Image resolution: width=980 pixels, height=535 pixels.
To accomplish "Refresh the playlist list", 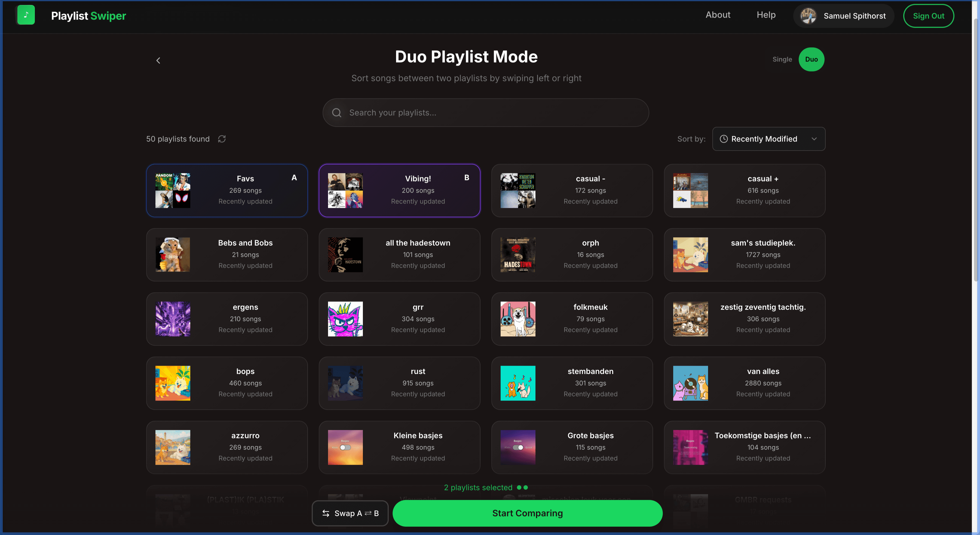I will point(222,139).
